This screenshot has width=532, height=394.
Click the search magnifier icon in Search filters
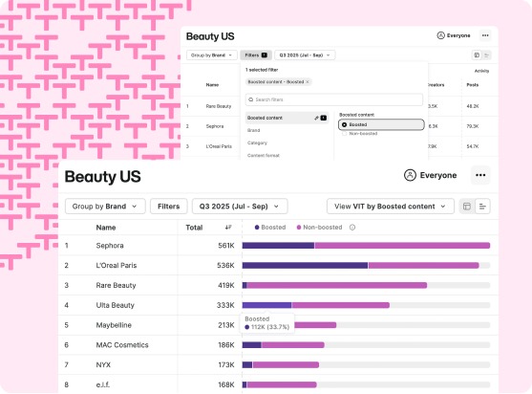(x=251, y=99)
